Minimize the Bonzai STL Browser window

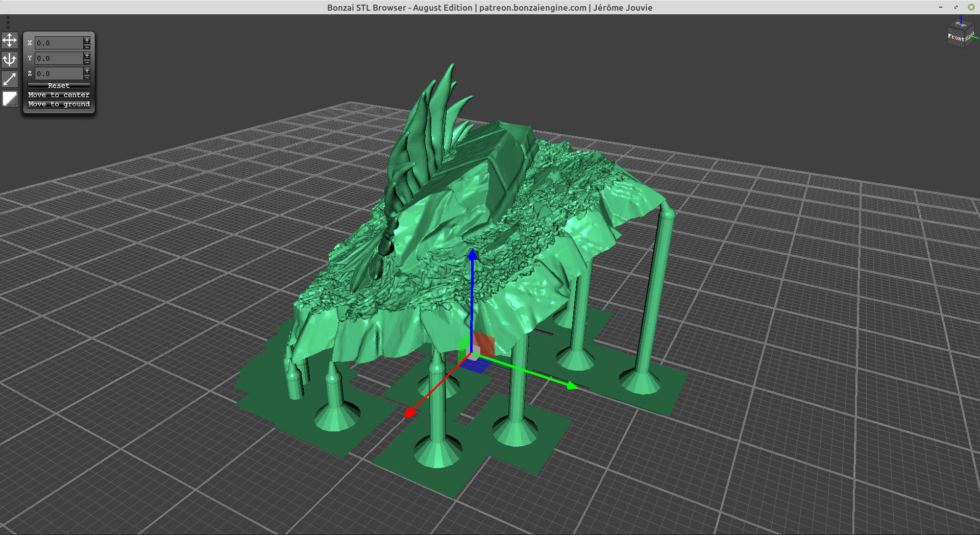pos(941,7)
